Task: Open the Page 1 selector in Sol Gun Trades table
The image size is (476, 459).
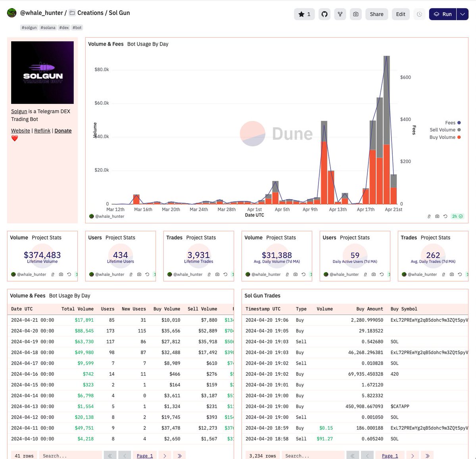Action: point(390,456)
